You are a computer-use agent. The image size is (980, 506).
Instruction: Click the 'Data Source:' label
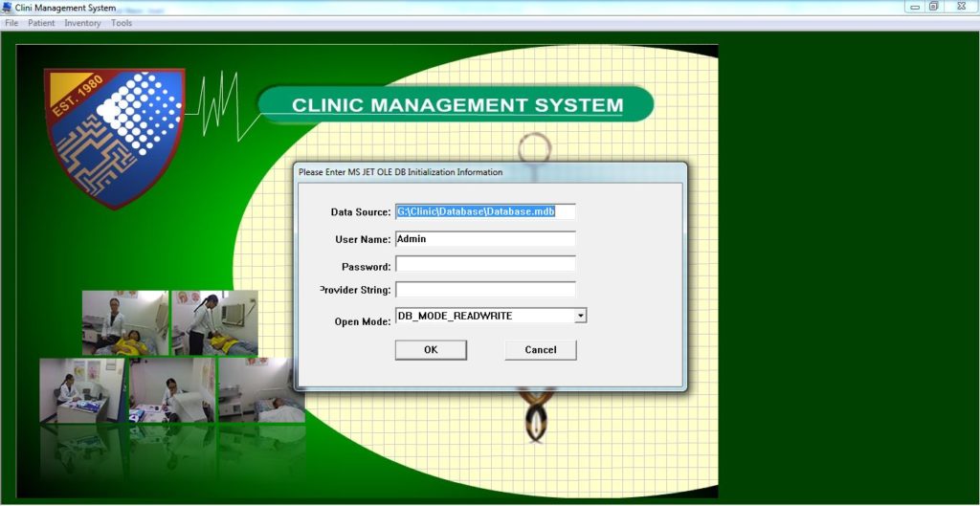(361, 212)
